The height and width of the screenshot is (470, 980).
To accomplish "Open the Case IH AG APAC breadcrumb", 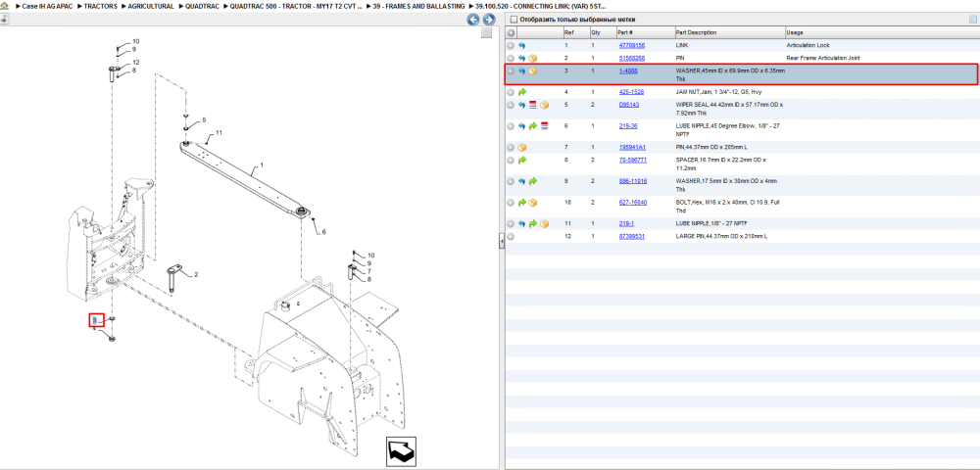I will click(x=47, y=6).
